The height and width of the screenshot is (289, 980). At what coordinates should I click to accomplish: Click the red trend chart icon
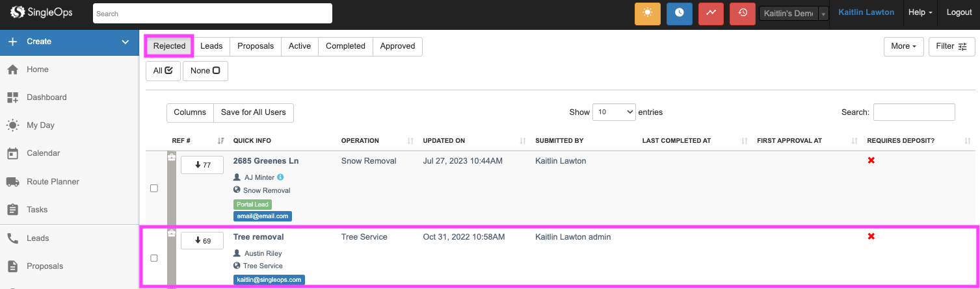tap(711, 13)
